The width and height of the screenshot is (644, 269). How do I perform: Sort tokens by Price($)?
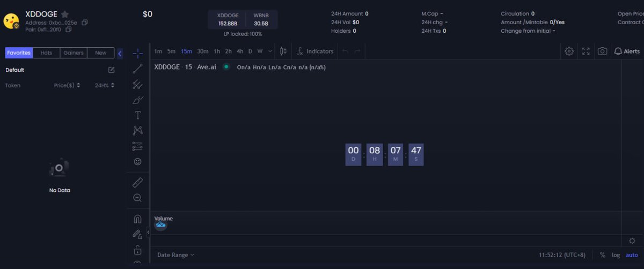point(67,85)
